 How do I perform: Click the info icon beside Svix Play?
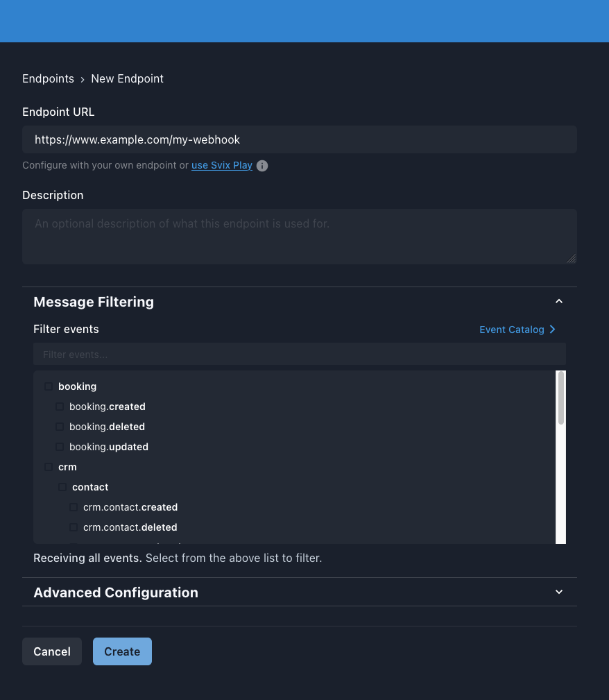pos(262,166)
